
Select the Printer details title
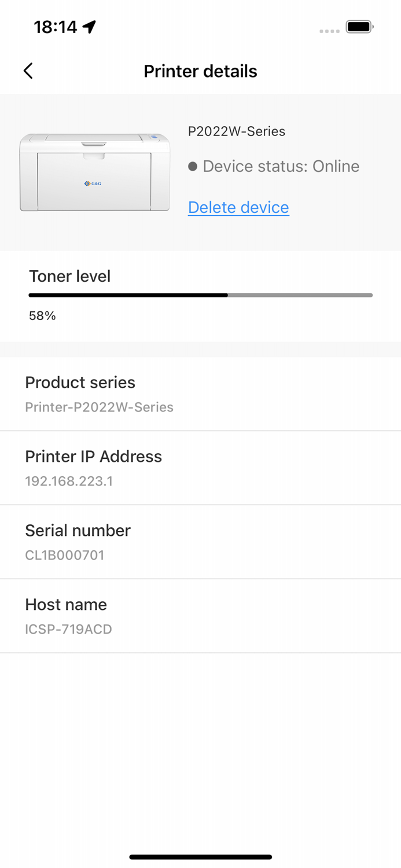(200, 71)
